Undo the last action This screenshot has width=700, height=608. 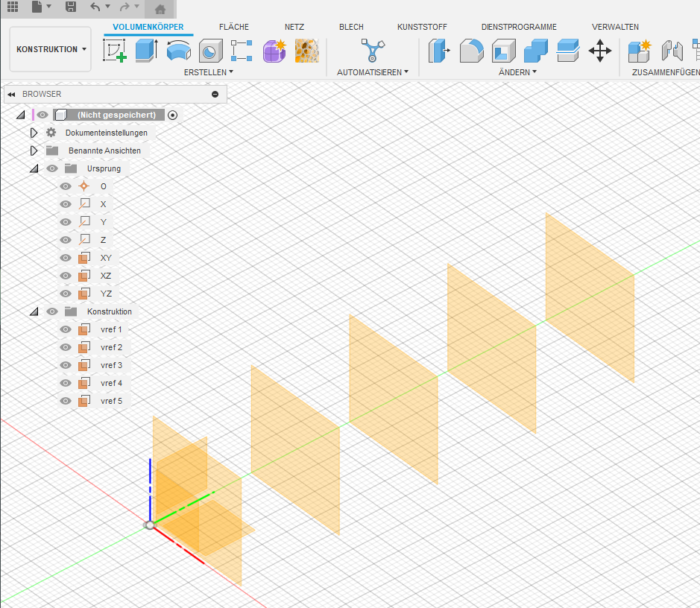pos(95,7)
